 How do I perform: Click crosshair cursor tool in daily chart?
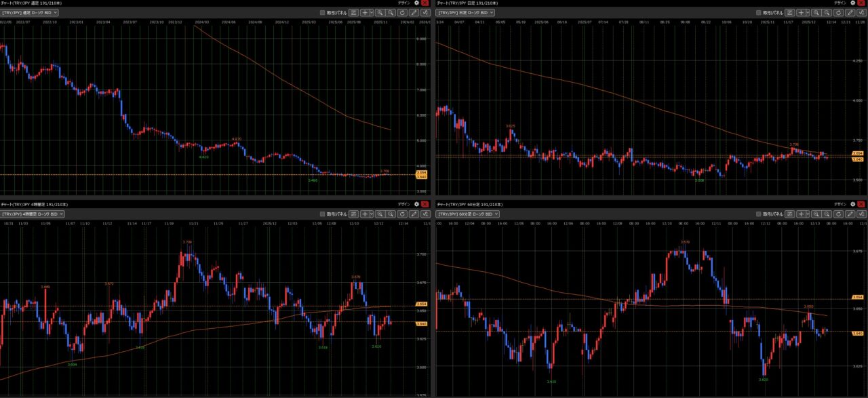800,12
